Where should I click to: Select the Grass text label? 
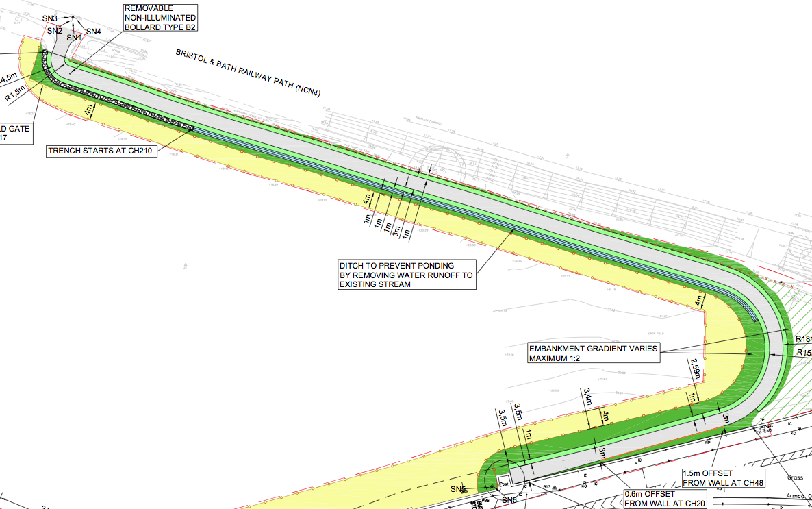pyautogui.click(x=796, y=478)
